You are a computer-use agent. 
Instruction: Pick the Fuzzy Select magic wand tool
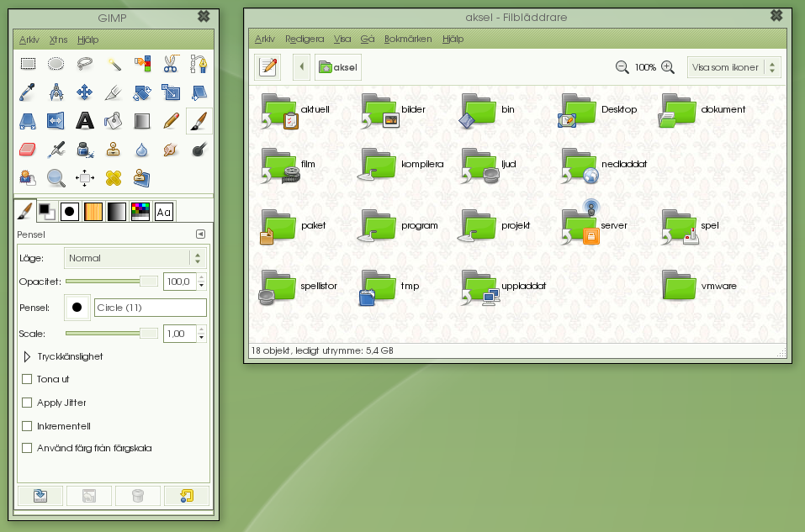(114, 64)
